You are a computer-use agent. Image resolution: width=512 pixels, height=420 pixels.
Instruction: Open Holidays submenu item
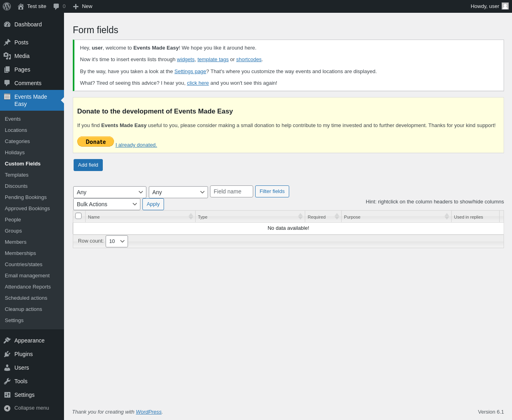[15, 153]
